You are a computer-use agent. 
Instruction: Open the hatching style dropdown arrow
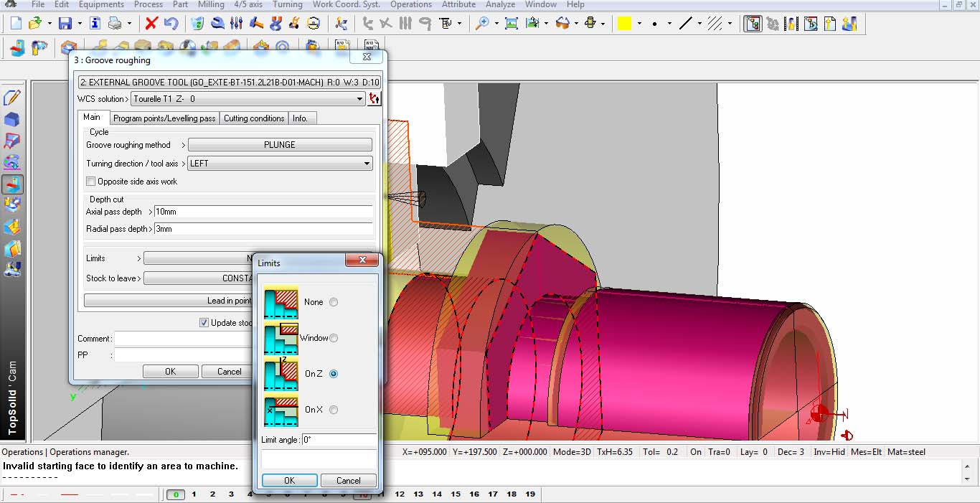[x=730, y=24]
